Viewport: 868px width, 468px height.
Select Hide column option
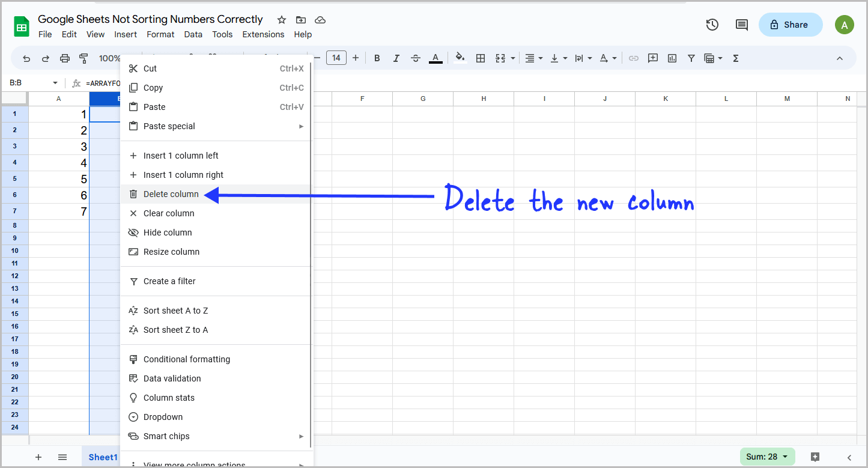tap(216, 232)
